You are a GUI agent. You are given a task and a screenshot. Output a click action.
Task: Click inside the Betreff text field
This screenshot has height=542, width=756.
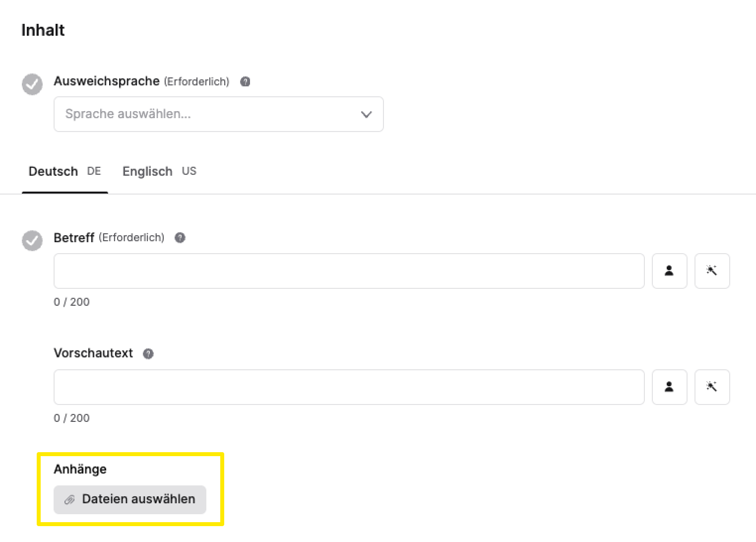point(347,271)
